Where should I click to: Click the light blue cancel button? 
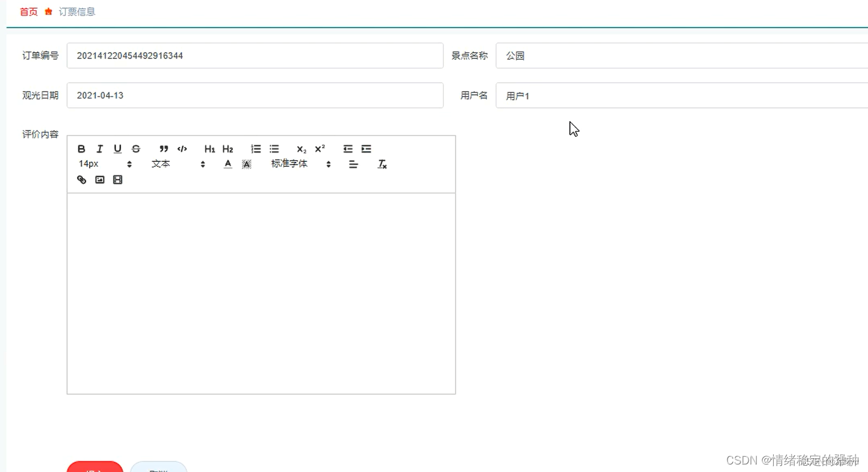tap(159, 467)
